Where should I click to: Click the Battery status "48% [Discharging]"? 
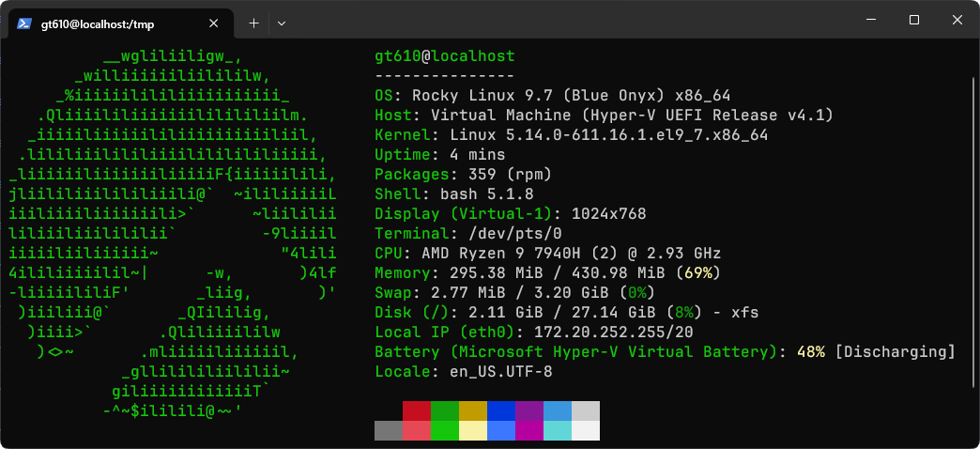pos(876,352)
